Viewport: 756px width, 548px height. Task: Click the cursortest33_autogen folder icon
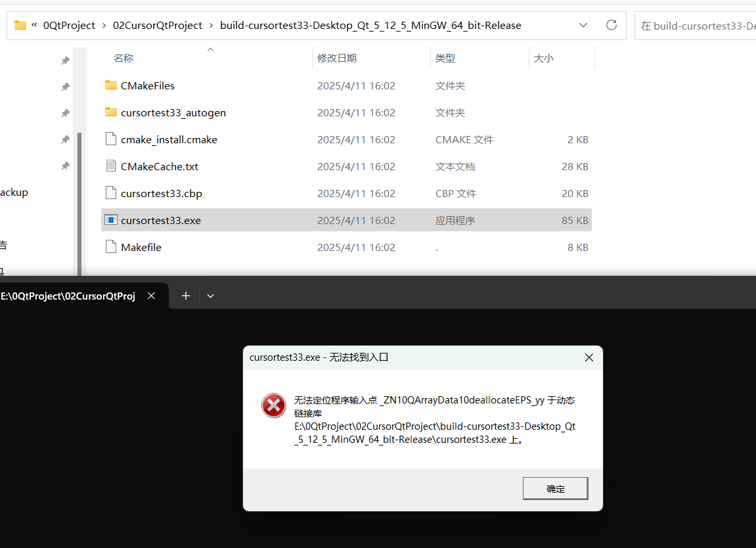[x=111, y=112]
